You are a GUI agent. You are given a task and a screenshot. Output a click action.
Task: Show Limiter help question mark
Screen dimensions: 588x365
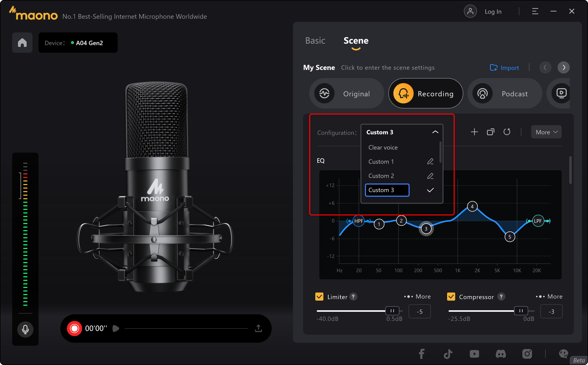[353, 296]
